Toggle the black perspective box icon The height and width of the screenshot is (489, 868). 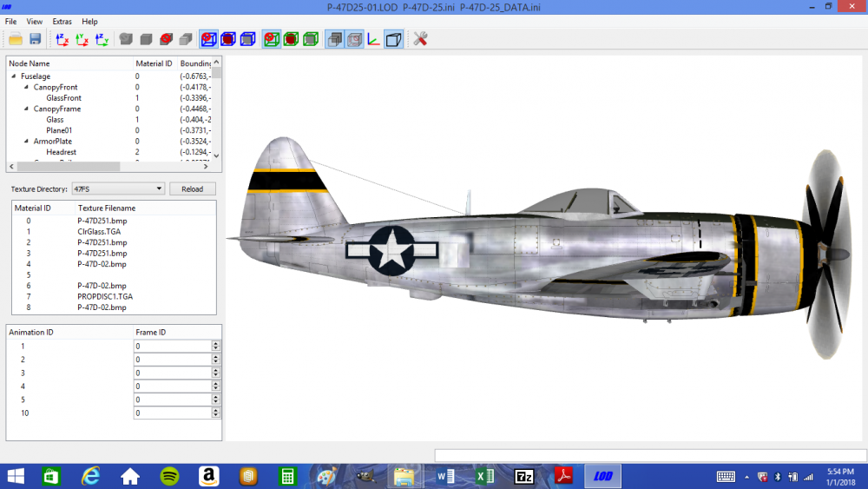393,39
